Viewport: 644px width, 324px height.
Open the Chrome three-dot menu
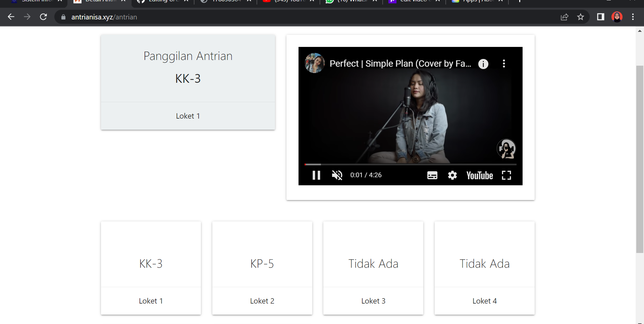(x=633, y=17)
